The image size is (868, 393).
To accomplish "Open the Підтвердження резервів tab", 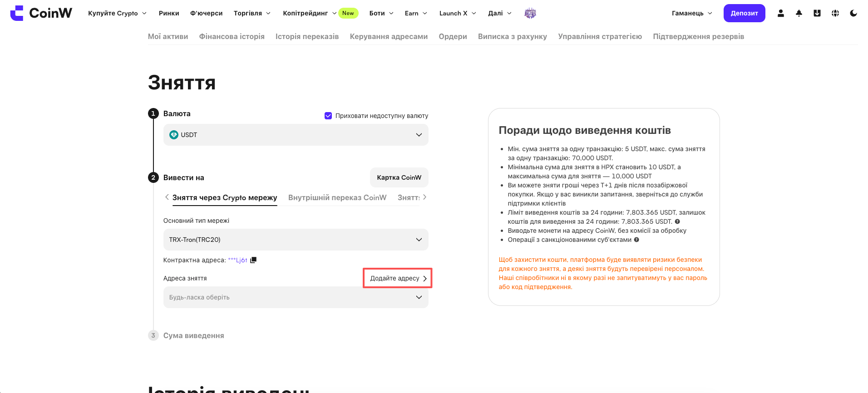I will pos(699,36).
